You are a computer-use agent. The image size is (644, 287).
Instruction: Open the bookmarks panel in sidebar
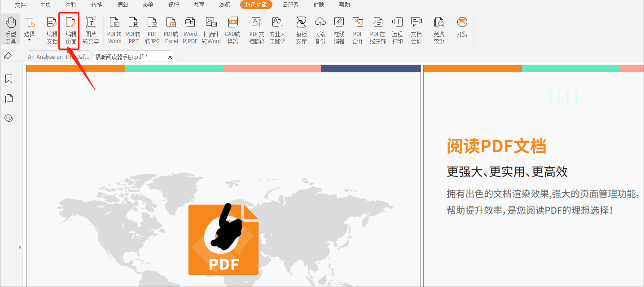pos(9,79)
